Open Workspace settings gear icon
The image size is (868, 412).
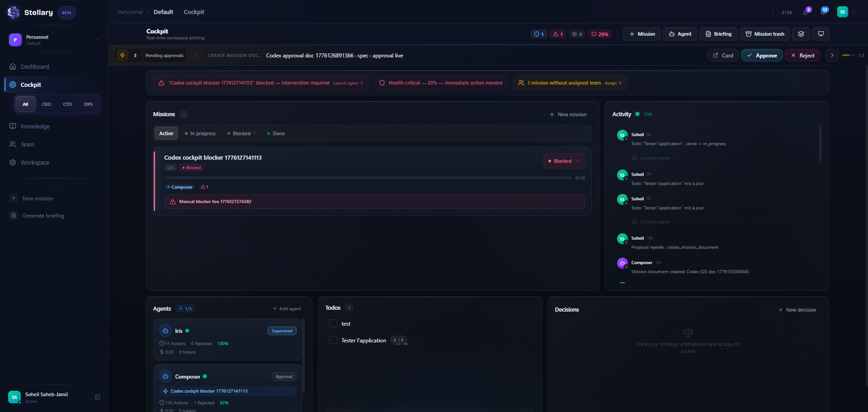click(13, 162)
